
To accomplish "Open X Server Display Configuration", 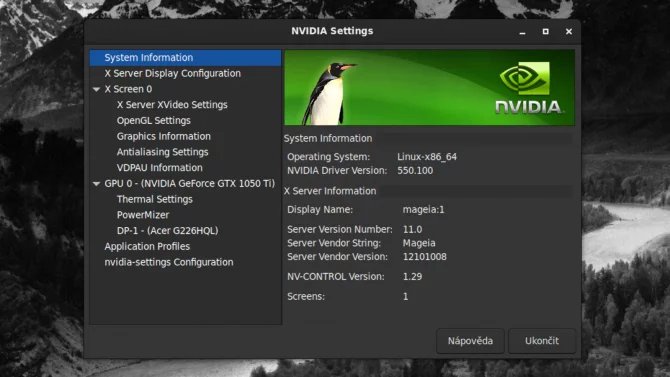I will click(x=173, y=74).
